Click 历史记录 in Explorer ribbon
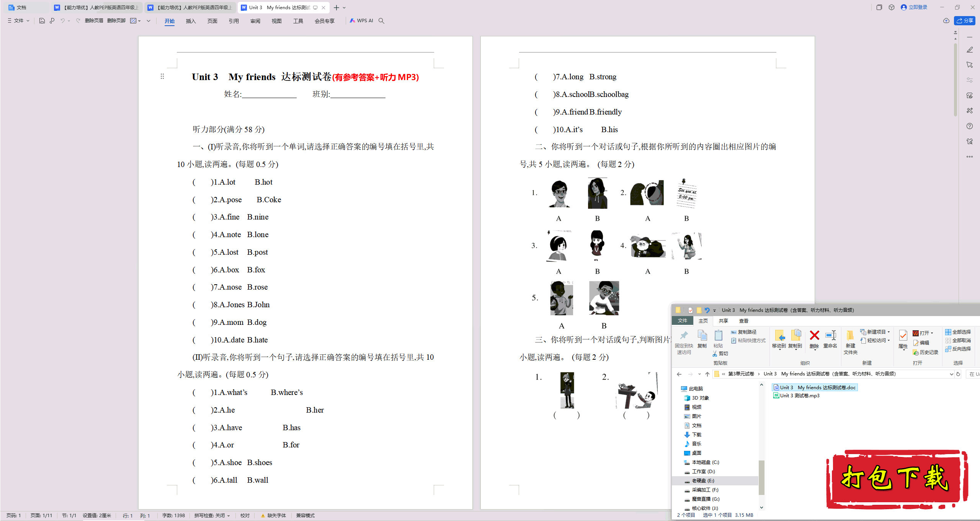Image resolution: width=980 pixels, height=521 pixels. click(926, 352)
